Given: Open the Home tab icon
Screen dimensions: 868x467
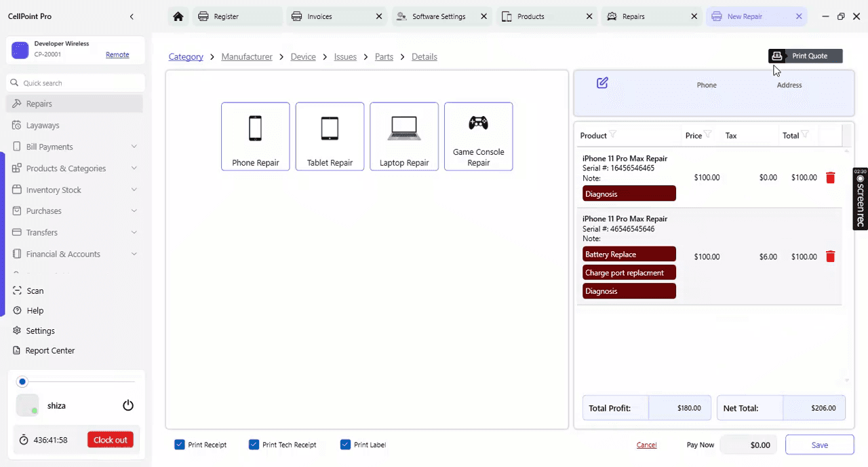Looking at the screenshot, I should (178, 16).
